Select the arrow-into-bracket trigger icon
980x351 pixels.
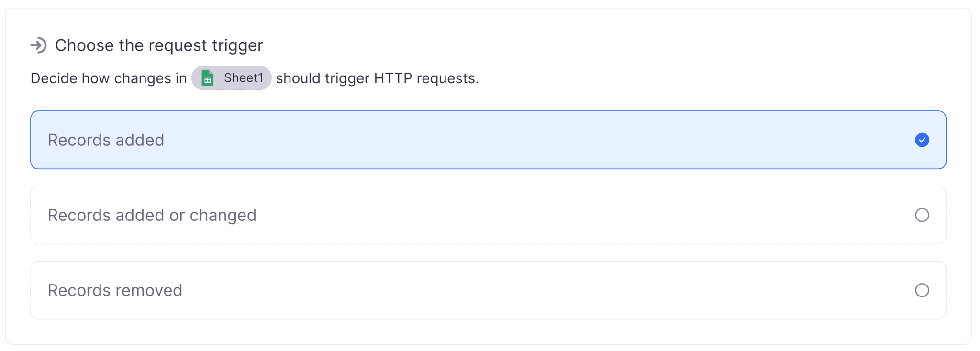pos(39,45)
